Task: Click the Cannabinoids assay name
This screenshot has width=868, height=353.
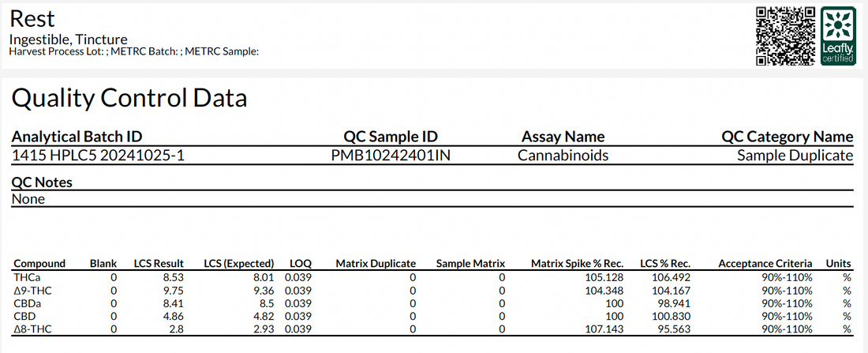Action: pos(563,156)
